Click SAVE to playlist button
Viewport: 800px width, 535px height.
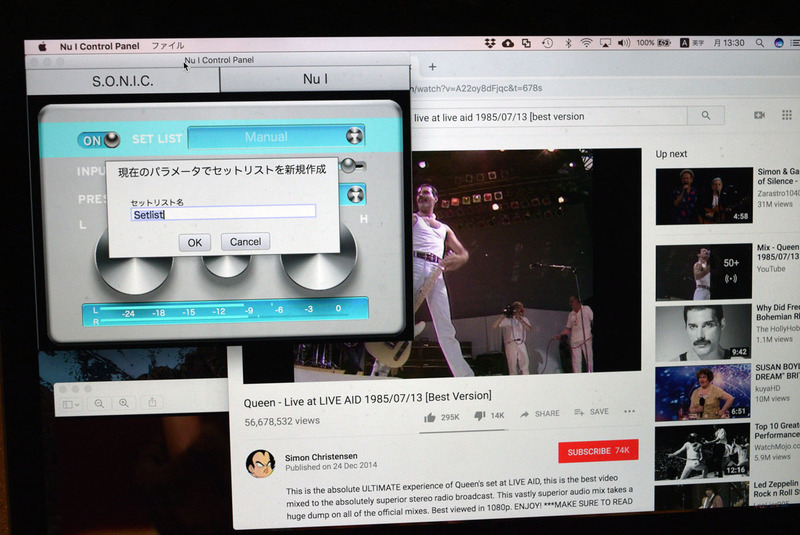pos(591,412)
